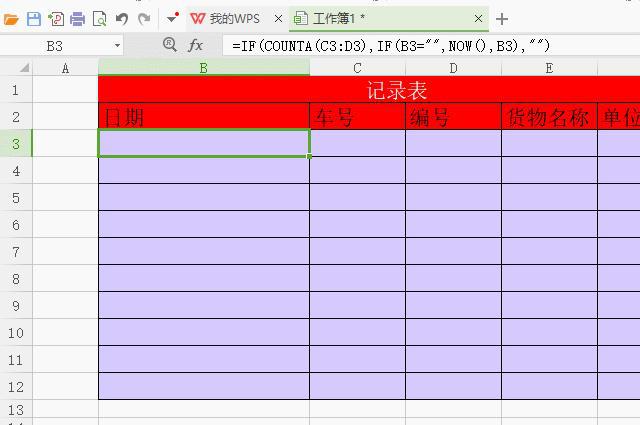Click the Export to PDF icon
This screenshot has width=640, height=425.
[x=56, y=19]
